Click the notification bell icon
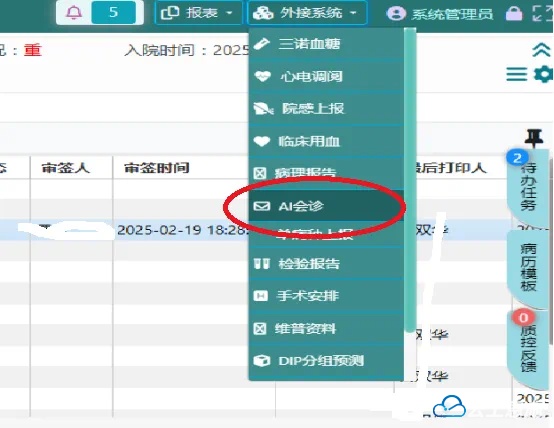 (74, 13)
